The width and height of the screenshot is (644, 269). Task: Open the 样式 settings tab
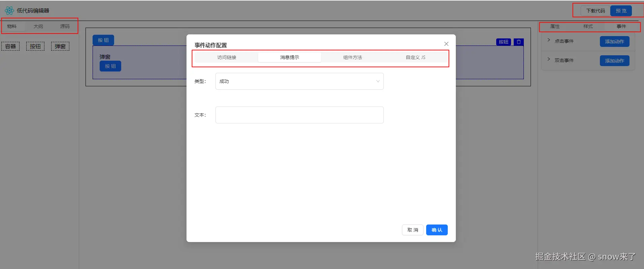point(588,26)
